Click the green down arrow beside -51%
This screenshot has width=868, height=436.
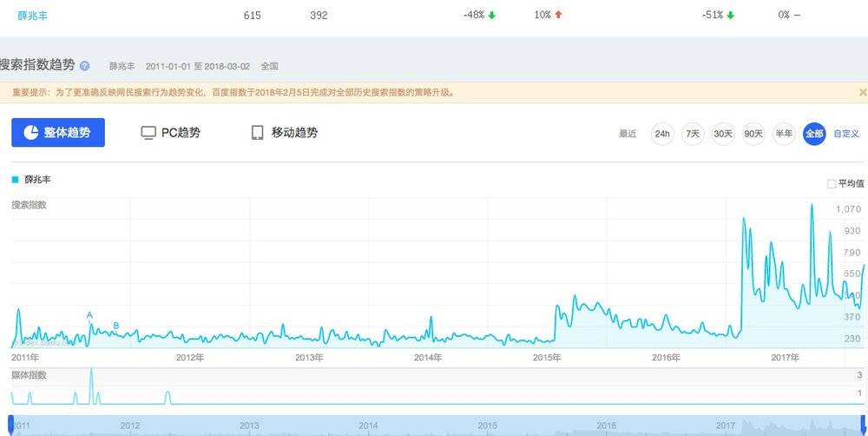[731, 16]
